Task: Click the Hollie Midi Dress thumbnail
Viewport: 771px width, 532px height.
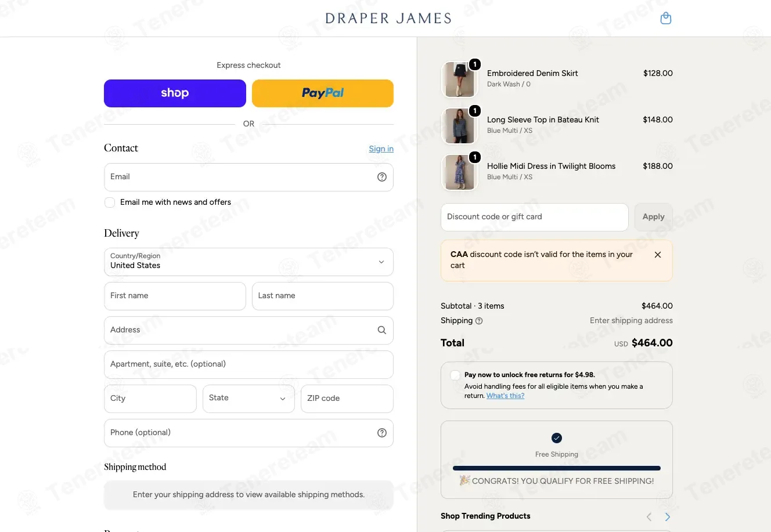Action: tap(459, 172)
